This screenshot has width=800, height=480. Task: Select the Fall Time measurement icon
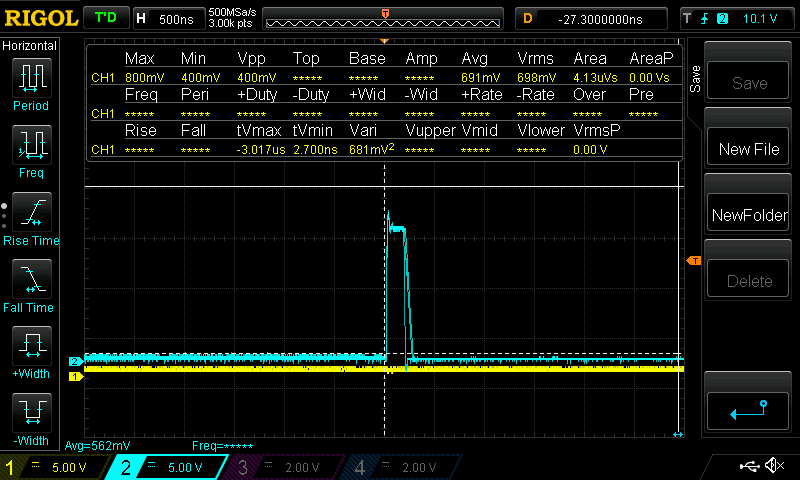32,279
